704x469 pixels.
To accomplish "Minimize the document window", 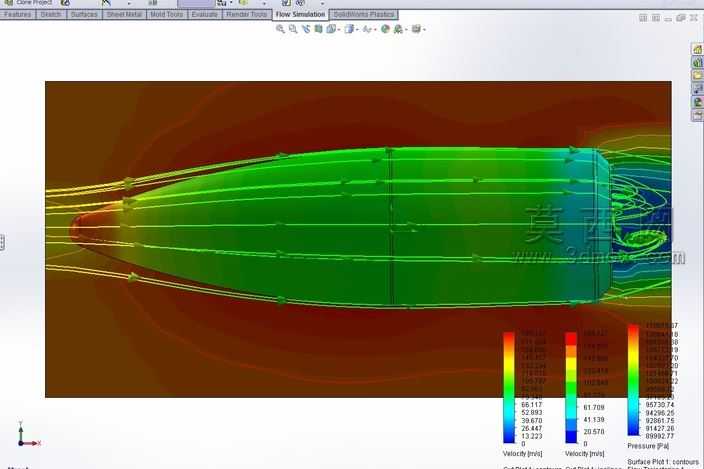I will pyautogui.click(x=669, y=18).
